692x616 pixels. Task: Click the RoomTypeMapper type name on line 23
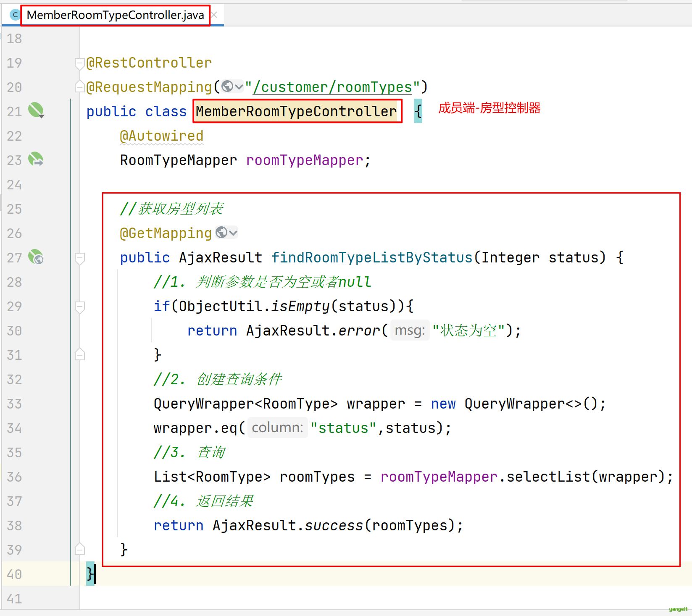(x=179, y=160)
